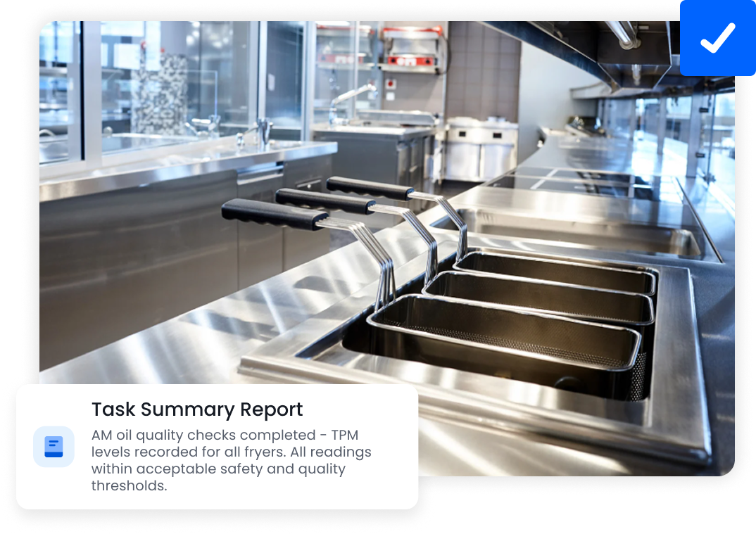756x534 pixels.
Task: Click the rear basket's black handle
Action: [370, 188]
